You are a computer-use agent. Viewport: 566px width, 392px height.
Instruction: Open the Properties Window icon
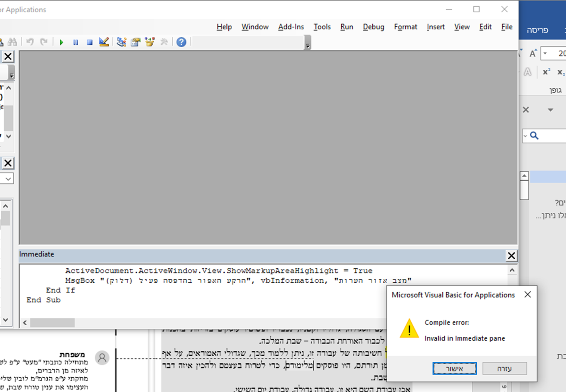pos(136,42)
